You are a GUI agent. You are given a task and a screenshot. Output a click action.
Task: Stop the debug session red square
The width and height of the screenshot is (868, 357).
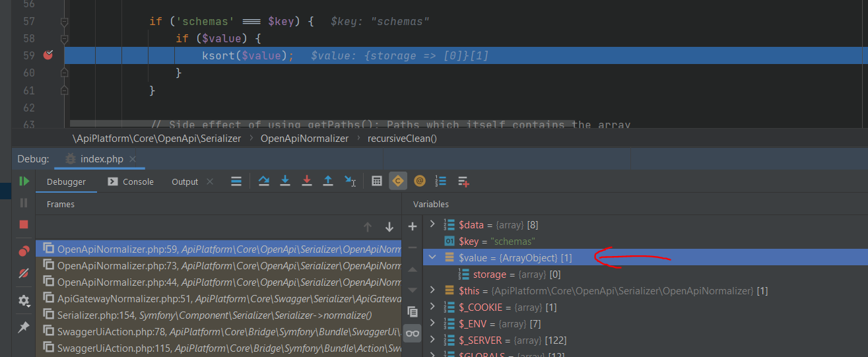24,224
